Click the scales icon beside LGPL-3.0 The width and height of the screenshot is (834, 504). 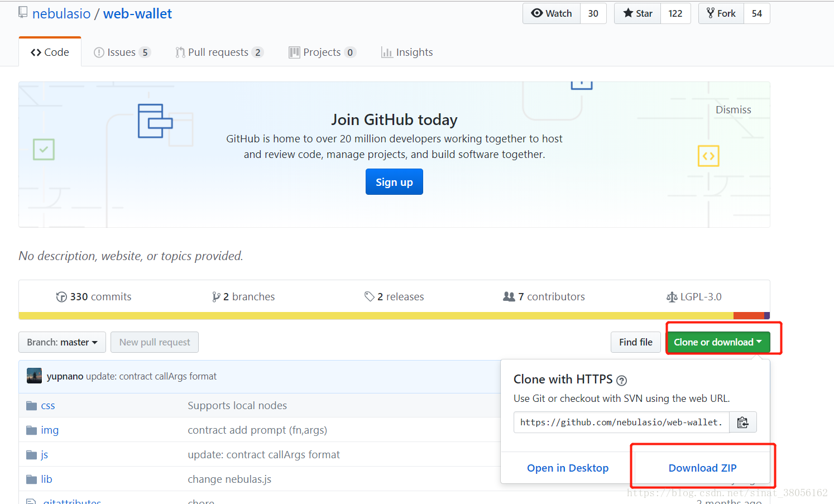672,297
